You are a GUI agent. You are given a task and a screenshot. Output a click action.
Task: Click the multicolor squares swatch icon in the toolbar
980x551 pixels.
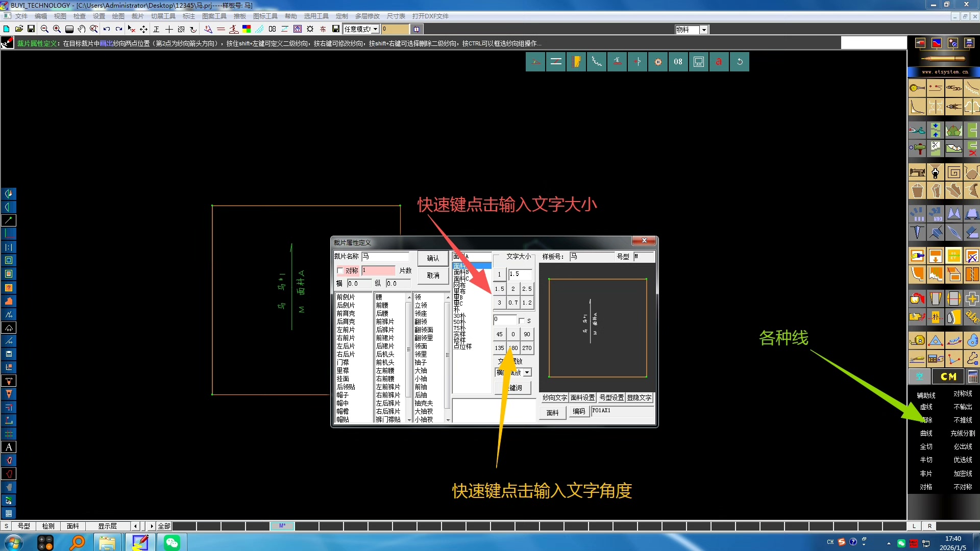point(247,29)
